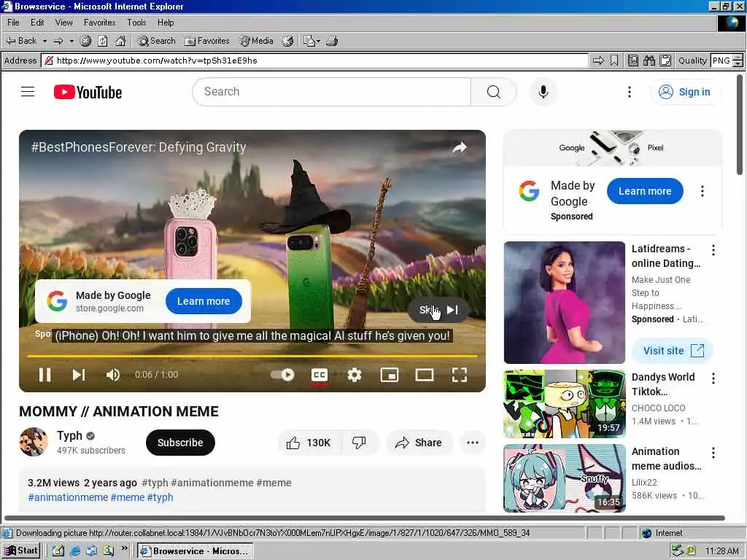Image resolution: width=747 pixels, height=560 pixels.
Task: Click the Windows Start button
Action: coord(21,551)
